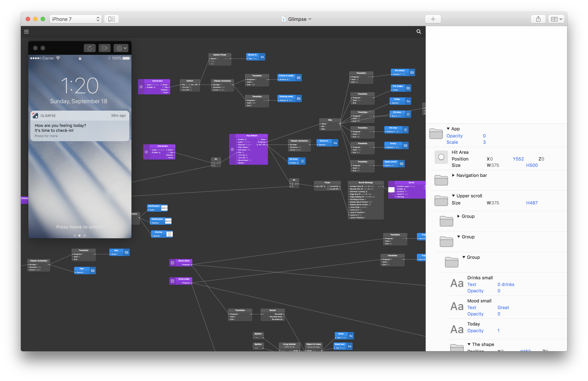This screenshot has height=381, width=588.
Task: Click the add plus button in toolbar
Action: point(433,19)
